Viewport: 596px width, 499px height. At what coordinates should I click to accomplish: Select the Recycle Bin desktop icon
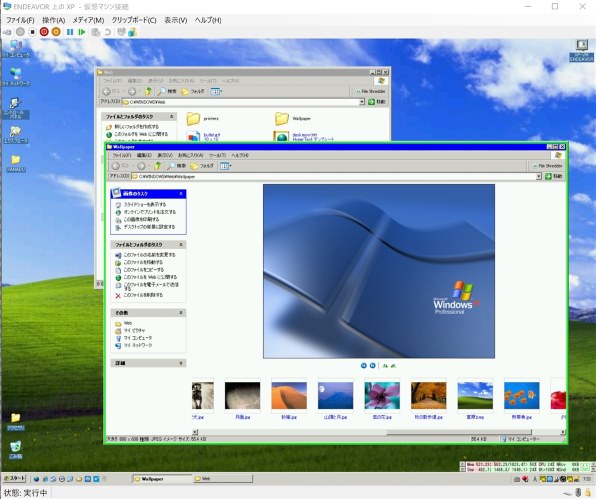(x=16, y=449)
